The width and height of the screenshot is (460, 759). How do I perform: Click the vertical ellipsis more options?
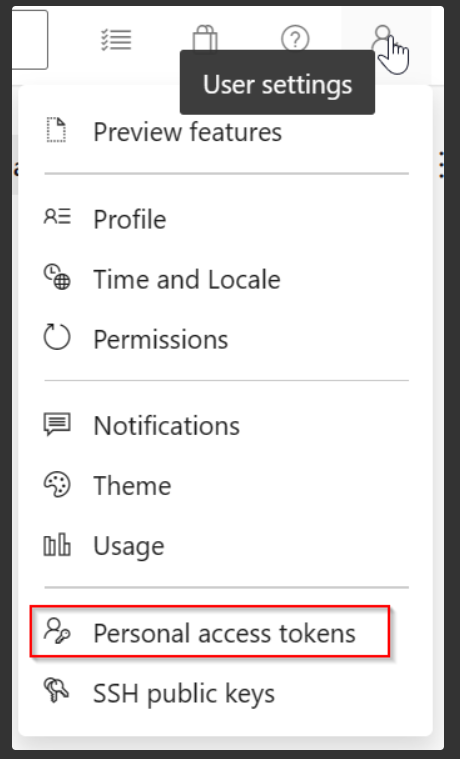pyautogui.click(x=441, y=165)
